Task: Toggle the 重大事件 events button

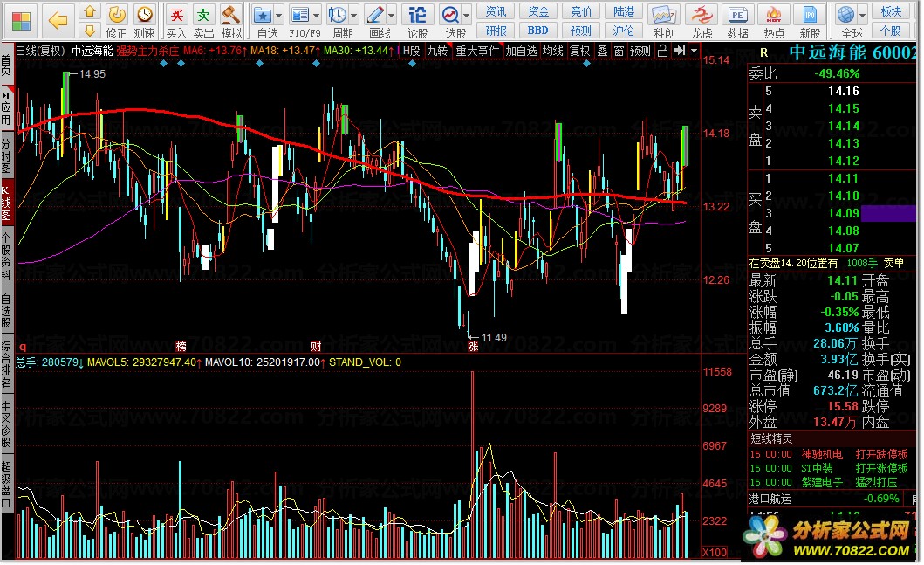Action: coord(478,52)
